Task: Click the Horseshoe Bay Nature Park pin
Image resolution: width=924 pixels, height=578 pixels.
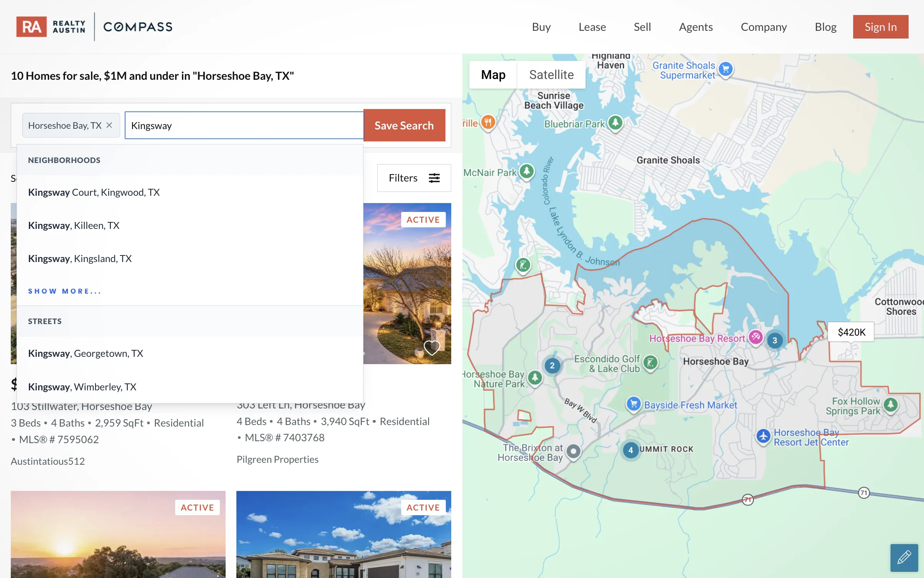Action: point(535,378)
